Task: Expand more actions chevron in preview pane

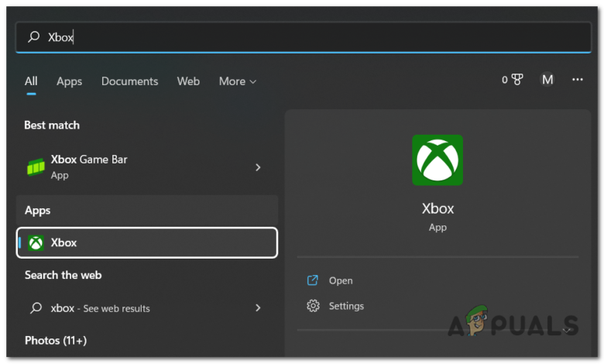Action: (566, 330)
